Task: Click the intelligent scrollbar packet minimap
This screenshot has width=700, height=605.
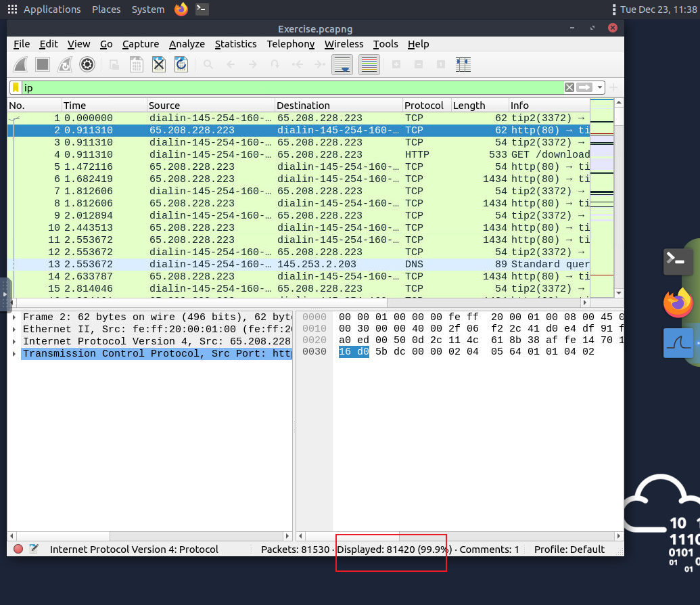Action: [602, 198]
